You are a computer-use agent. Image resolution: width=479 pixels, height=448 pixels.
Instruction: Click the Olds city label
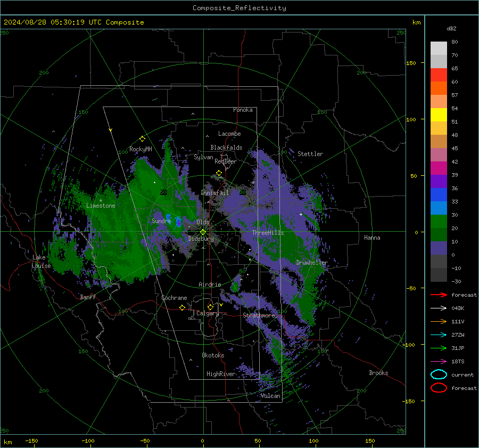tap(203, 222)
